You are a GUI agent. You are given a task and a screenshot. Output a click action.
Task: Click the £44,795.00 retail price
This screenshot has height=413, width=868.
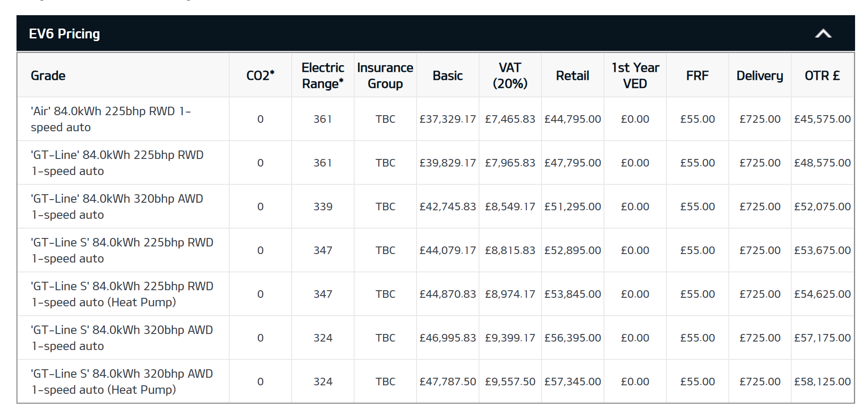tap(573, 119)
